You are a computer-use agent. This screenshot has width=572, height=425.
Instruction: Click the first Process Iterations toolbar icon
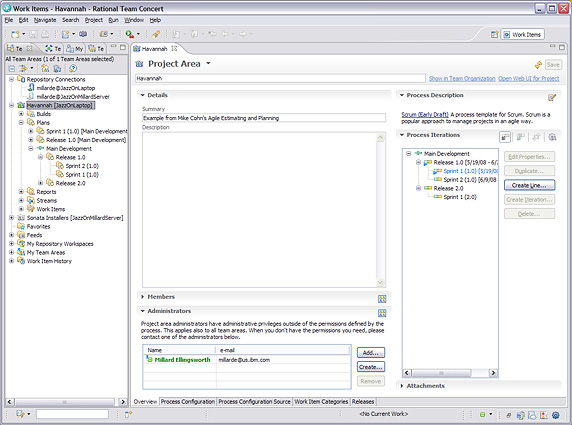[x=505, y=137]
